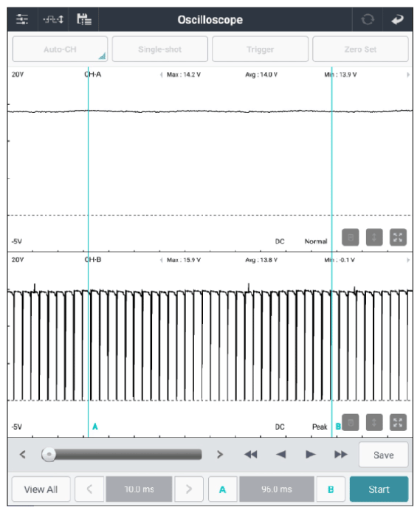Expand CH-A graph to full screen
The image size is (420, 513).
click(398, 237)
